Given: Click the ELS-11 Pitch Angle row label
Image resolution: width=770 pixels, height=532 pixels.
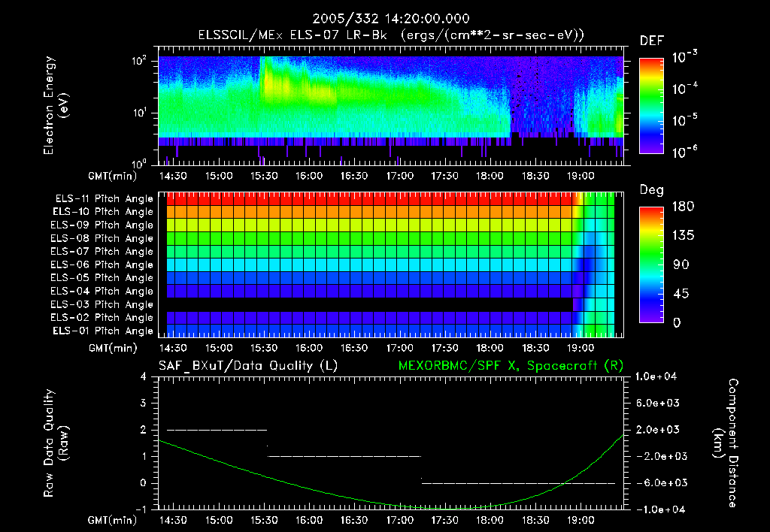Looking at the screenshot, I should pos(104,199).
